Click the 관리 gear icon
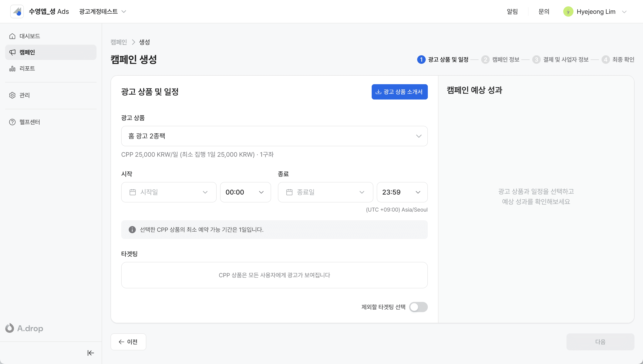643x364 pixels. [x=12, y=95]
